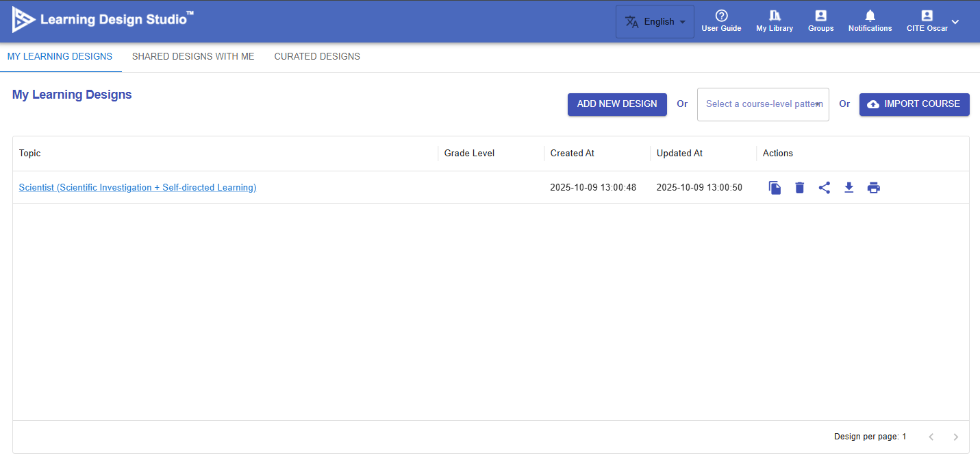Expand the course-level pattern selector
Image resolution: width=980 pixels, height=462 pixels.
763,104
